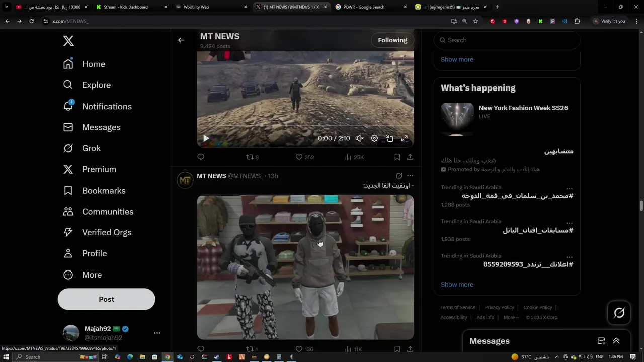Screen dimensions: 644x362
Task: Open the more options on the 13h post
Action: pos(410,176)
